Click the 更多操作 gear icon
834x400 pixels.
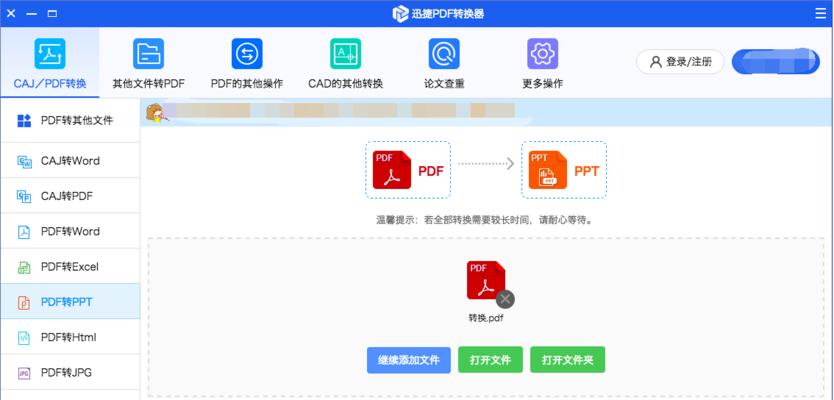coord(543,54)
